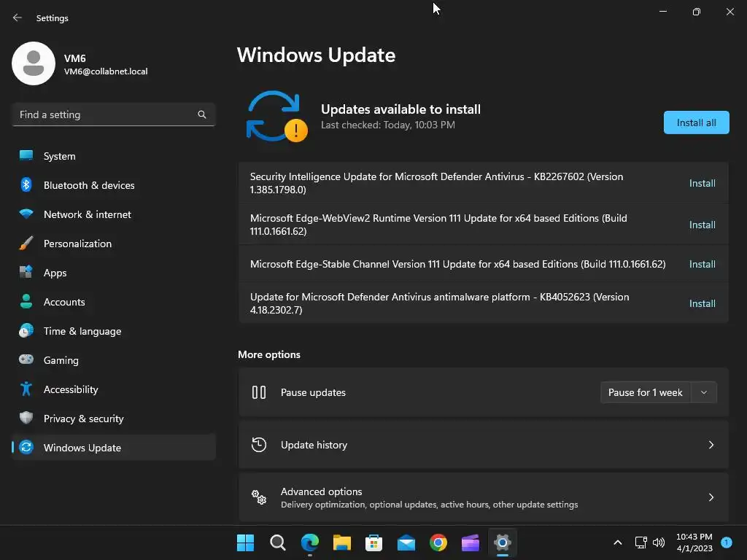
Task: Install Security Intelligence Update KB2267602
Action: (703, 183)
